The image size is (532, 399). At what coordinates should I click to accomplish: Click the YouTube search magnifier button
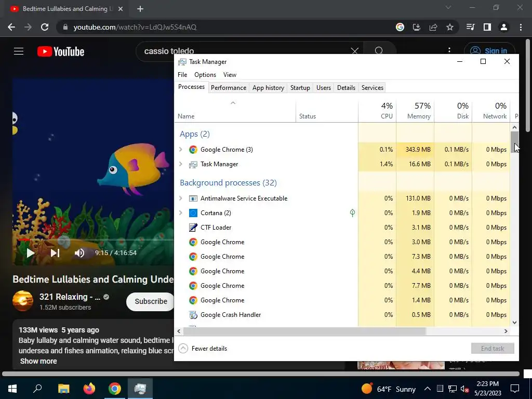(379, 51)
